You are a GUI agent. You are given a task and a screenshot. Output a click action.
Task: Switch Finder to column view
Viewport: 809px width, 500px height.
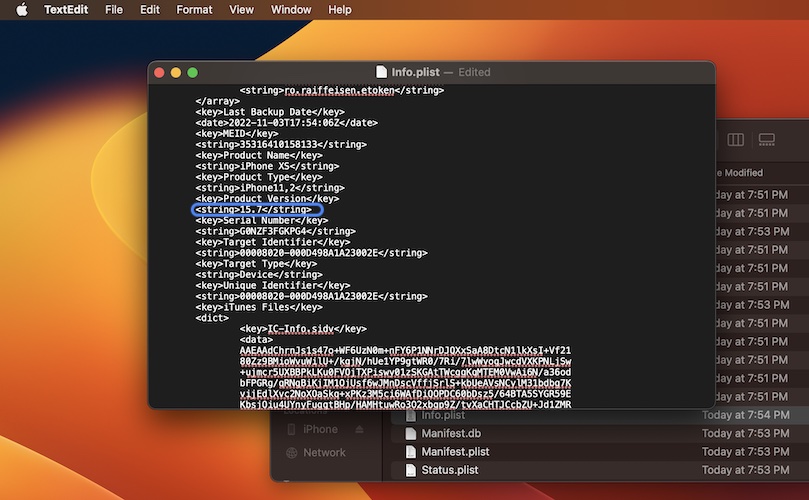point(735,139)
